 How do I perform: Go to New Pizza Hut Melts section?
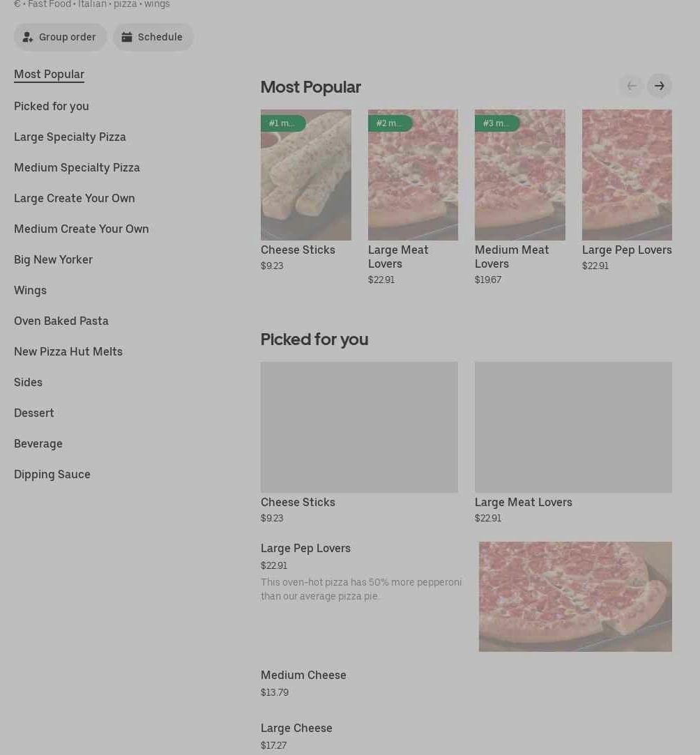pos(68,351)
